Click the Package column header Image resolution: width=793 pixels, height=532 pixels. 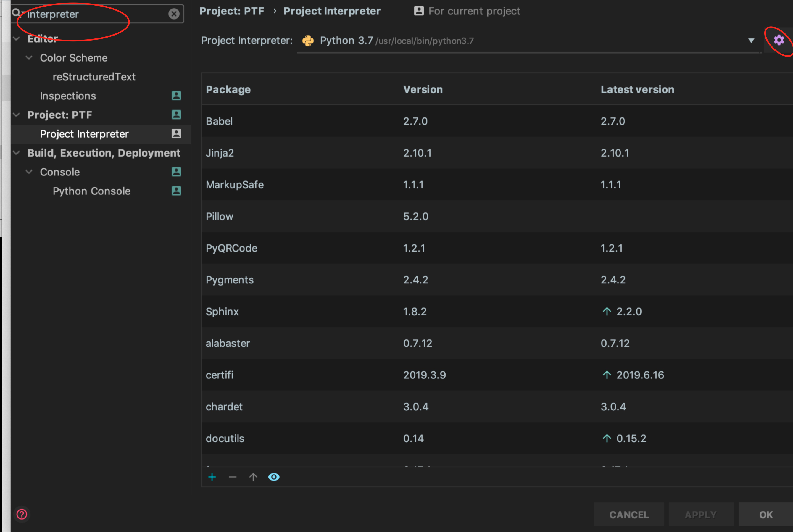(x=228, y=90)
